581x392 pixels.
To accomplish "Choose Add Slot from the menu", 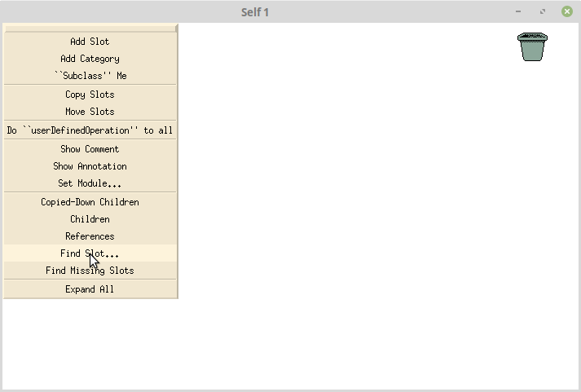I will point(90,42).
